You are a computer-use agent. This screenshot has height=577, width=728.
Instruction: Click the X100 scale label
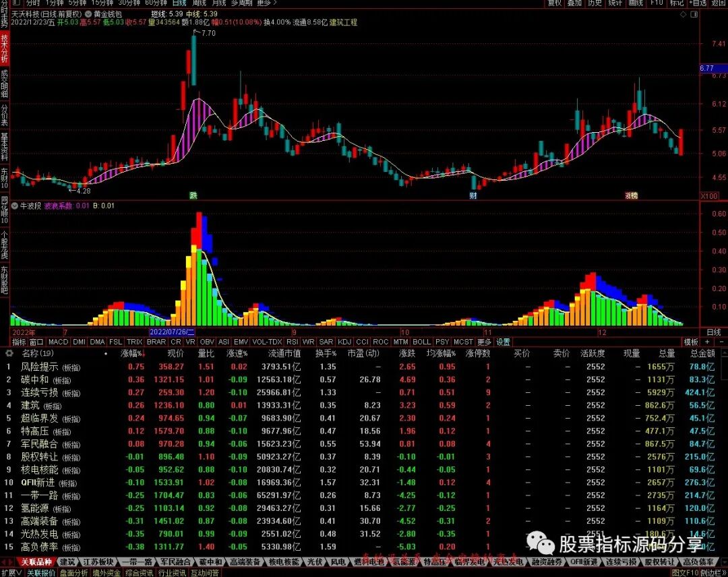[709, 196]
